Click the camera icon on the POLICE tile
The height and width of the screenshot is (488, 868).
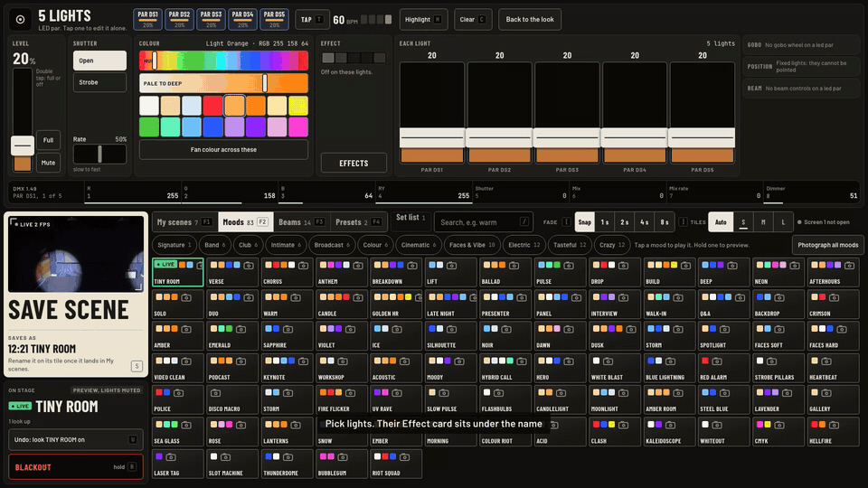pos(178,393)
